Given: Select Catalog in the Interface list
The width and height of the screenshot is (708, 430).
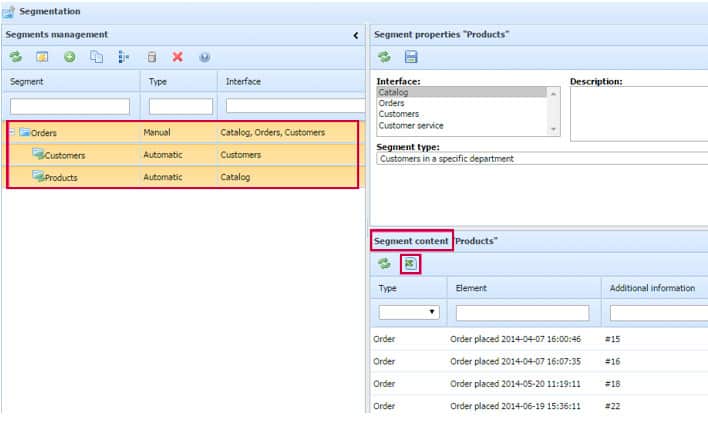Looking at the screenshot, I should pos(461,92).
